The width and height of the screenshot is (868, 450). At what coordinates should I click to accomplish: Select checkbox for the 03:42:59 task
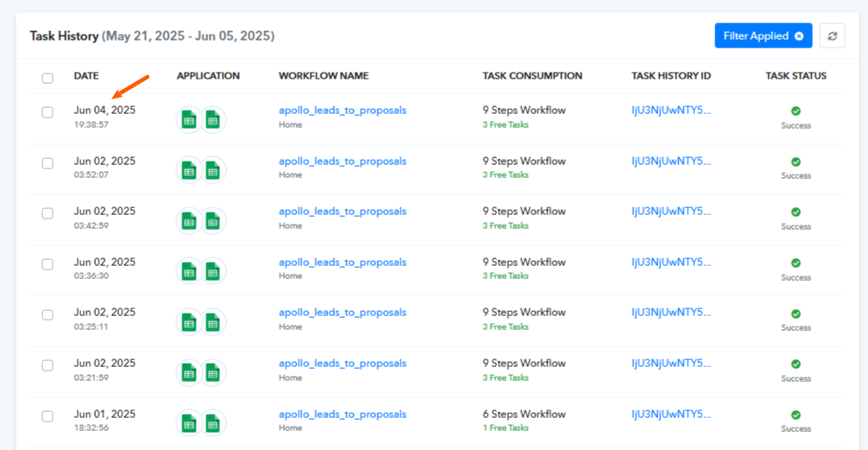47,213
